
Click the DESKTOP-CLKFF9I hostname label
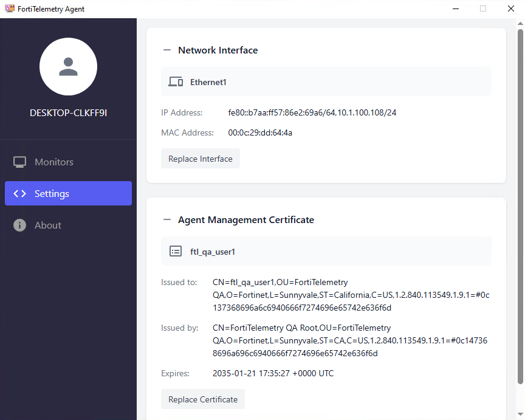click(68, 112)
